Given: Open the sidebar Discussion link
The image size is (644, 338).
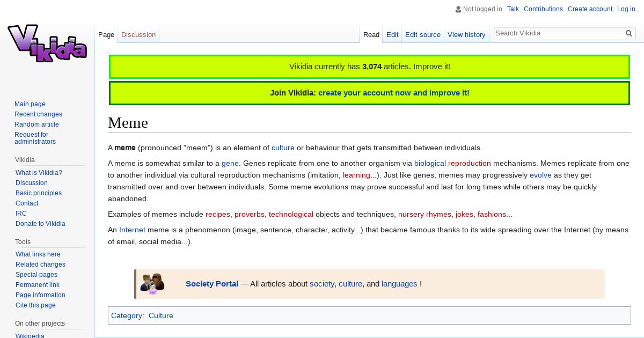Looking at the screenshot, I should [32, 183].
